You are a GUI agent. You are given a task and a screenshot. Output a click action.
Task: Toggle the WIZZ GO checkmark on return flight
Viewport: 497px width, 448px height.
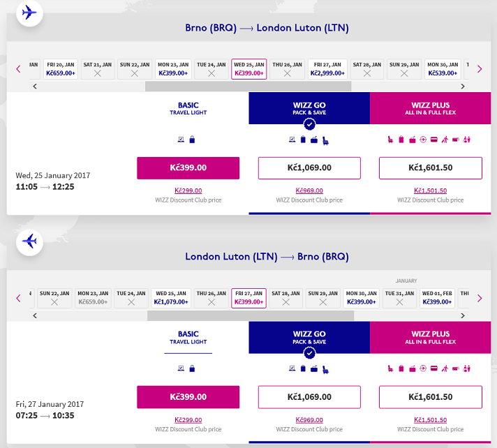pyautogui.click(x=309, y=352)
